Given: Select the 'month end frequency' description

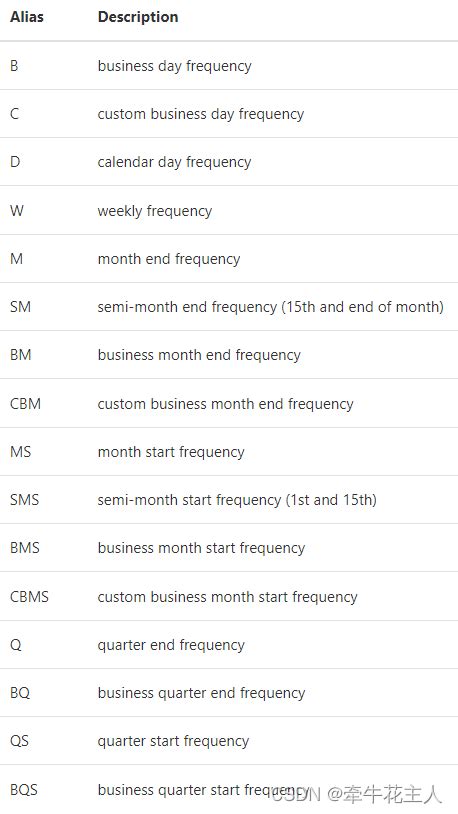Looking at the screenshot, I should pos(169,259).
